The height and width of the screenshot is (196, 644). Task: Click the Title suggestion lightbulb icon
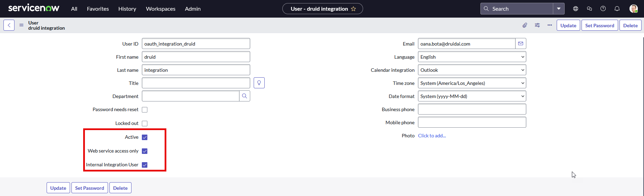tap(259, 83)
